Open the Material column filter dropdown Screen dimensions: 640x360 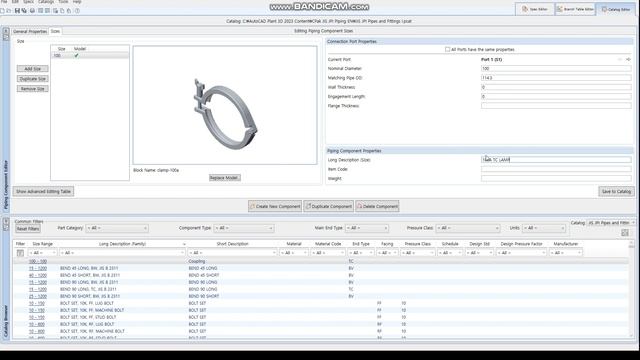click(x=293, y=253)
